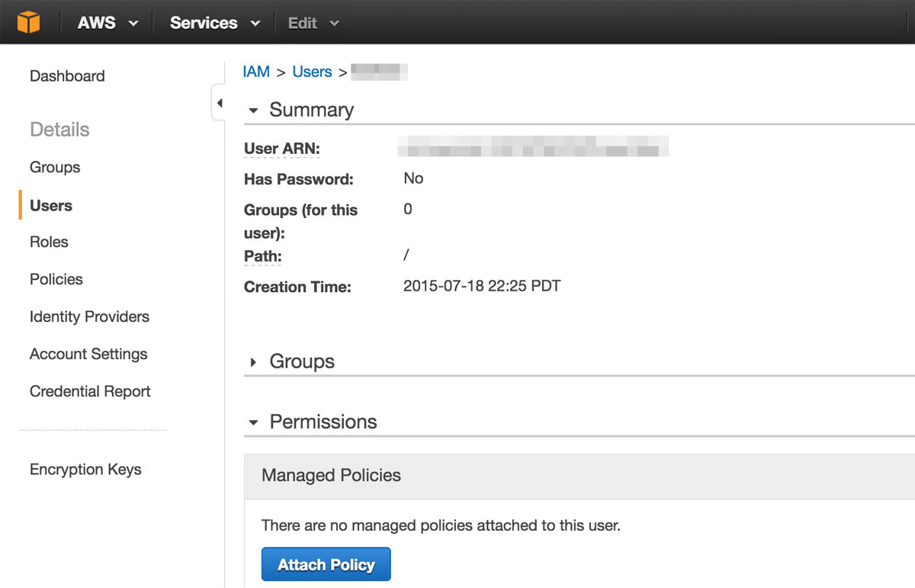Collapse the sidebar with the arrow handle
915x588 pixels.
click(x=219, y=103)
